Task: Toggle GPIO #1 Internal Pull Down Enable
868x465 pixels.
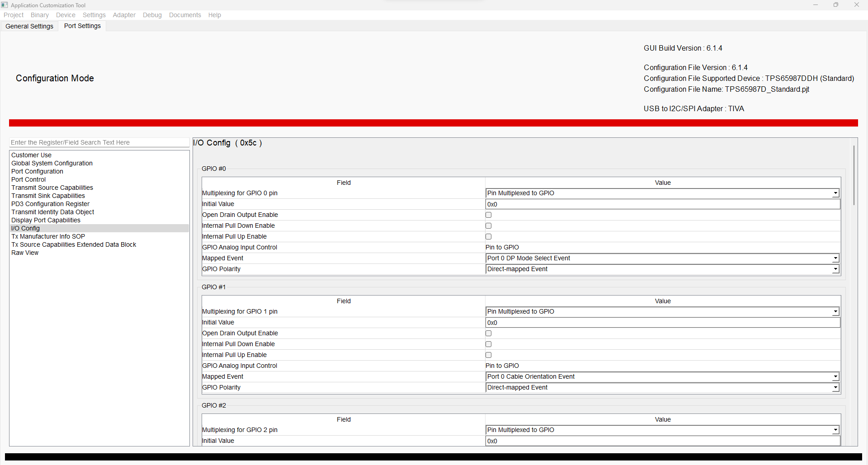Action: pos(488,344)
